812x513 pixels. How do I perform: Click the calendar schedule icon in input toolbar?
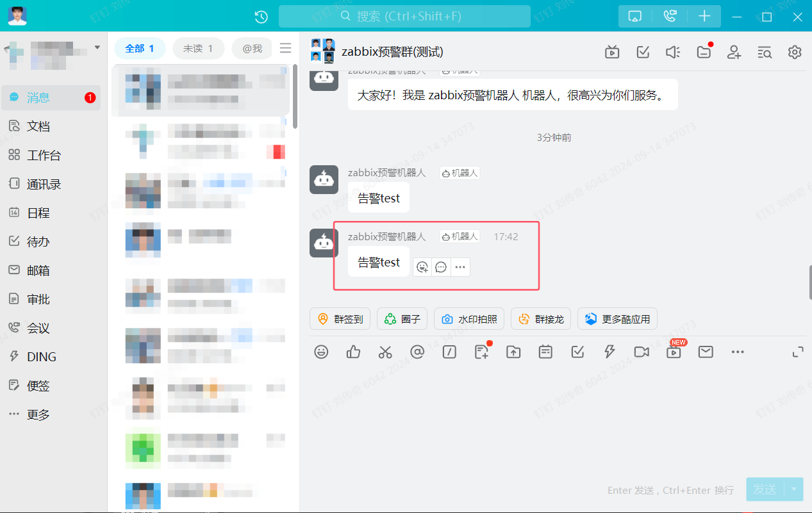tap(545, 352)
